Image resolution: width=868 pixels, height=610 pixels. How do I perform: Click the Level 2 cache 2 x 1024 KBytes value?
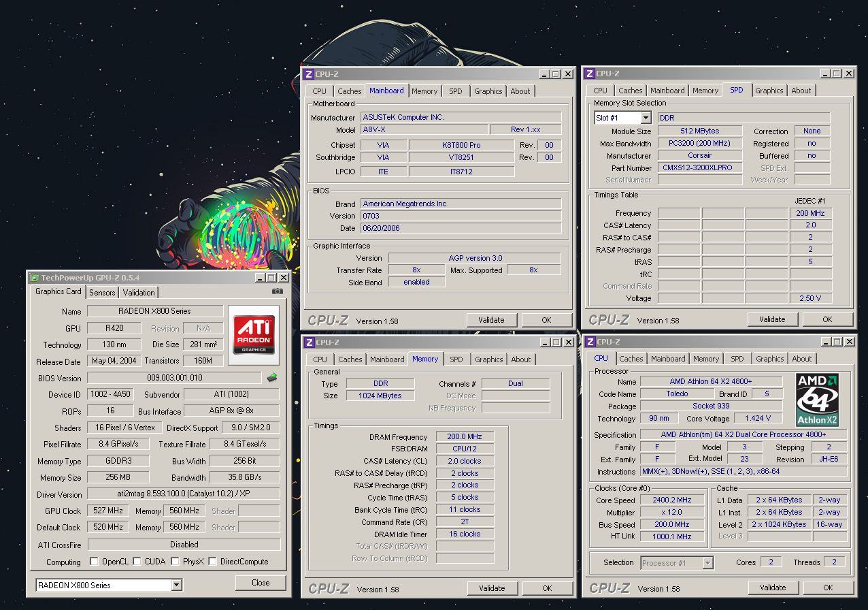coord(780,525)
